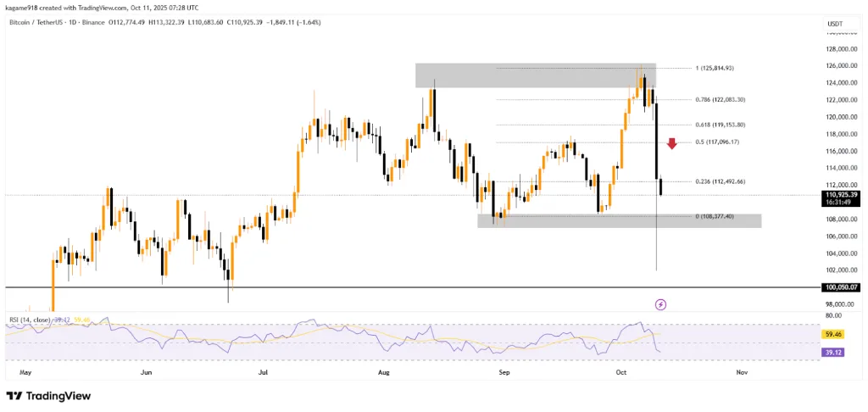This screenshot has height=412, width=868.
Task: Click the Oct label on the time axis
Action: coord(621,372)
